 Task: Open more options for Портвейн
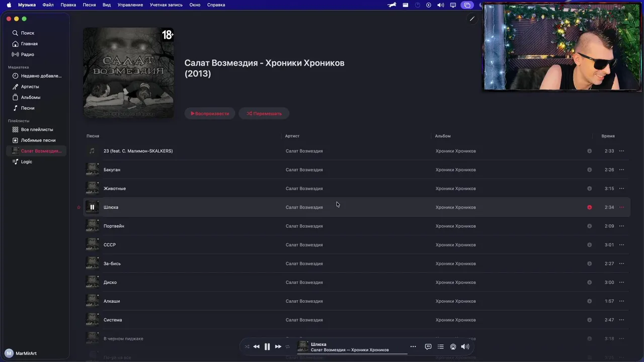click(x=622, y=226)
